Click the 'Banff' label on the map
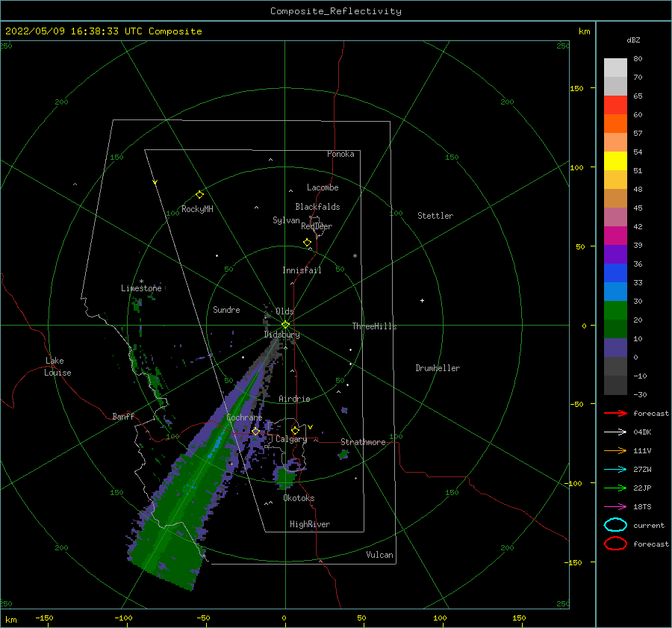 (x=123, y=416)
